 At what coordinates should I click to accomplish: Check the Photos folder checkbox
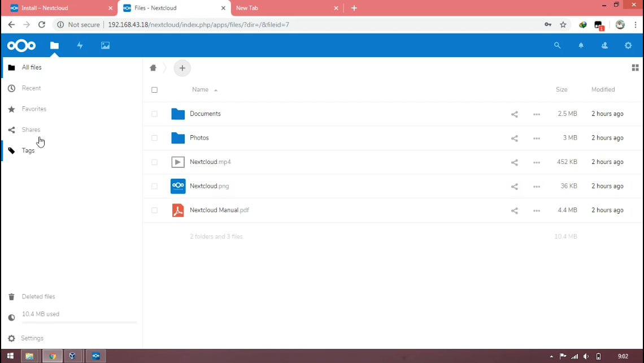pos(154,138)
